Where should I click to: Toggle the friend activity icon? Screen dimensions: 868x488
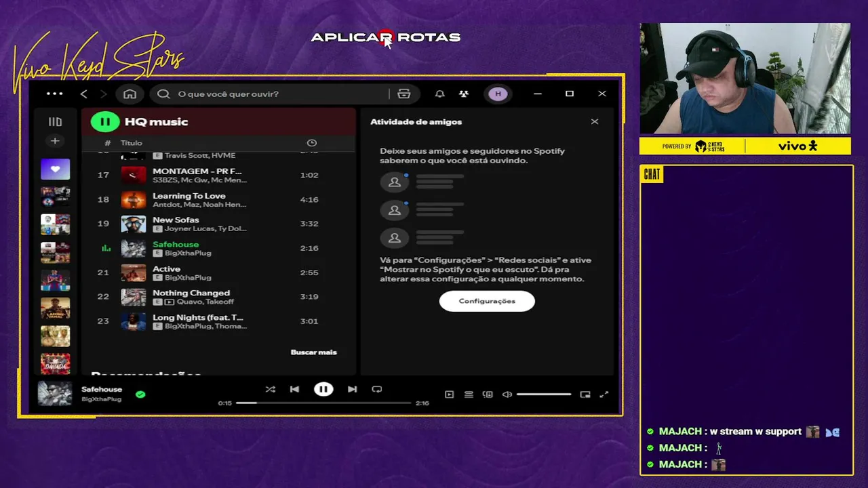(x=464, y=94)
